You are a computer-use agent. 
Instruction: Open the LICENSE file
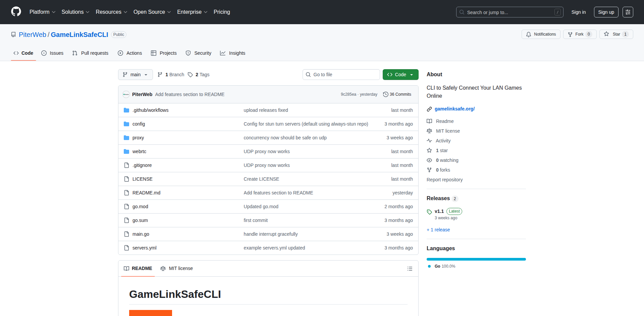coord(142,179)
